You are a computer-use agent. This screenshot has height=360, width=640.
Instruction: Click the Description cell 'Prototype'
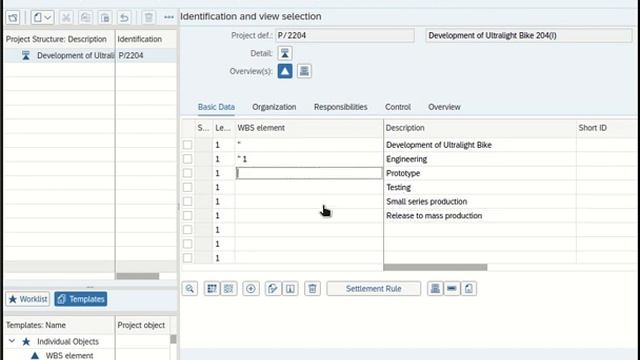coord(480,173)
